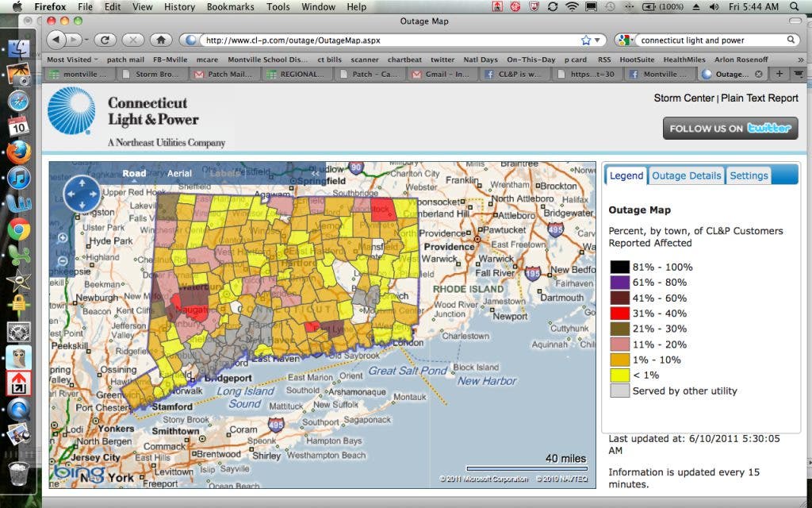This screenshot has height=508, width=812.
Task: Open a new tab with plus button
Action: (x=779, y=74)
